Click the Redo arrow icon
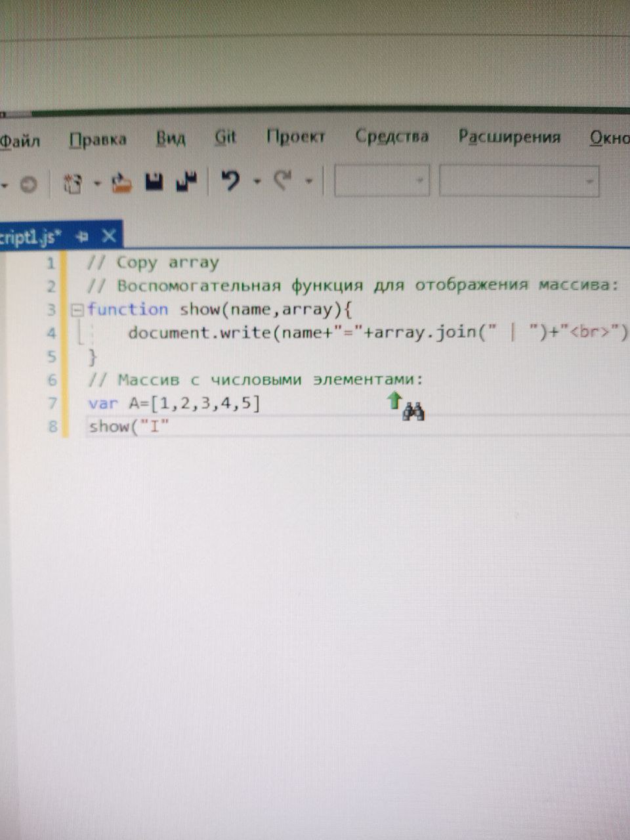Screen dimensions: 630x840 coord(283,180)
